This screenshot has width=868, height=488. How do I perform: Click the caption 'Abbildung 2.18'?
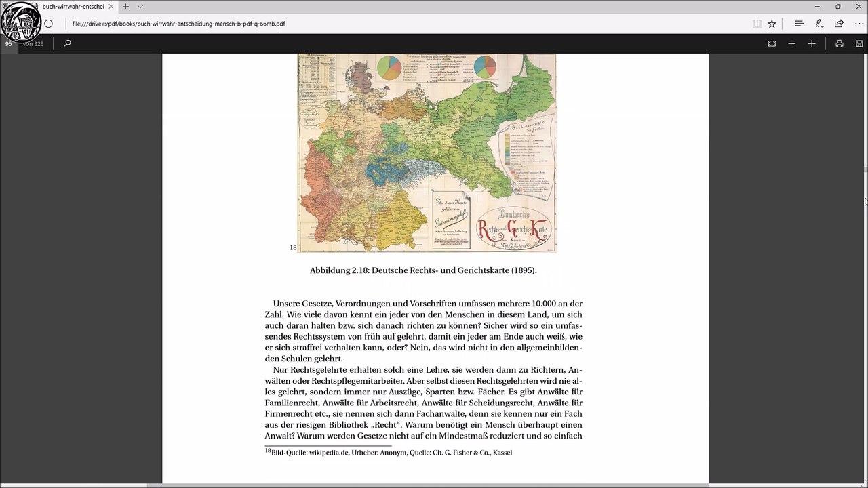[340, 270]
